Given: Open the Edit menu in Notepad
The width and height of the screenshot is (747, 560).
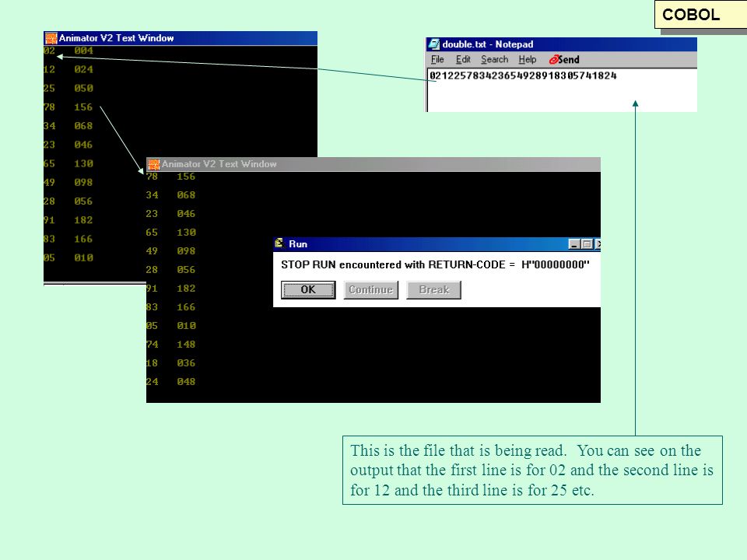Looking at the screenshot, I should click(x=463, y=60).
